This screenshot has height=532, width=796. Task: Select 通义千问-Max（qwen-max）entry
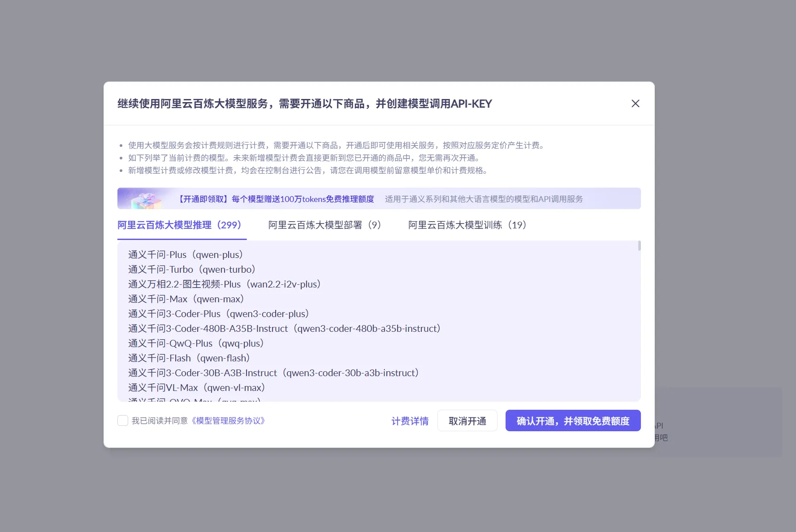pos(186,299)
